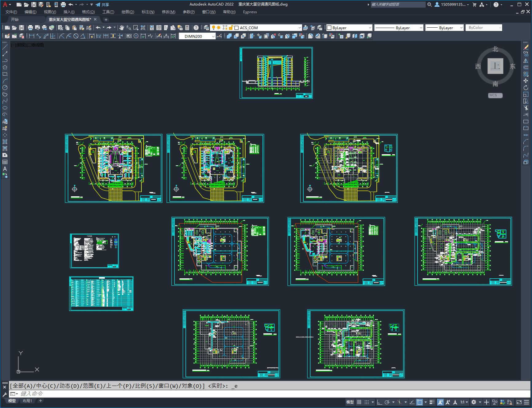Open the ByColor plot style dropdown
This screenshot has width=532, height=408.
[x=484, y=28]
